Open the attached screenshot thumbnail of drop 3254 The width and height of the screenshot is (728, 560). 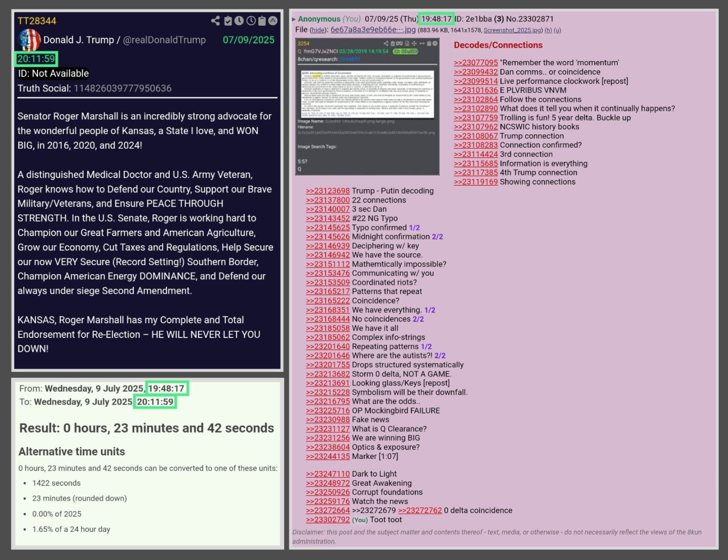[x=367, y=107]
